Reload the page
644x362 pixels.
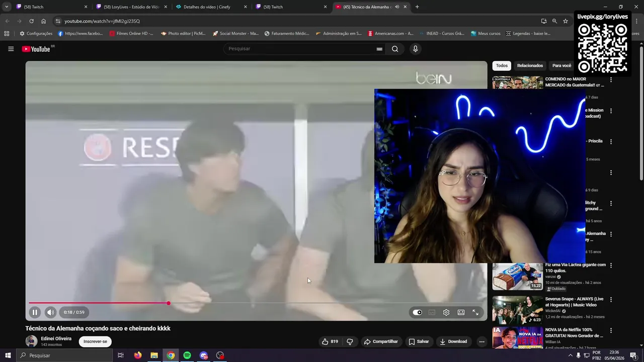pos(31,21)
